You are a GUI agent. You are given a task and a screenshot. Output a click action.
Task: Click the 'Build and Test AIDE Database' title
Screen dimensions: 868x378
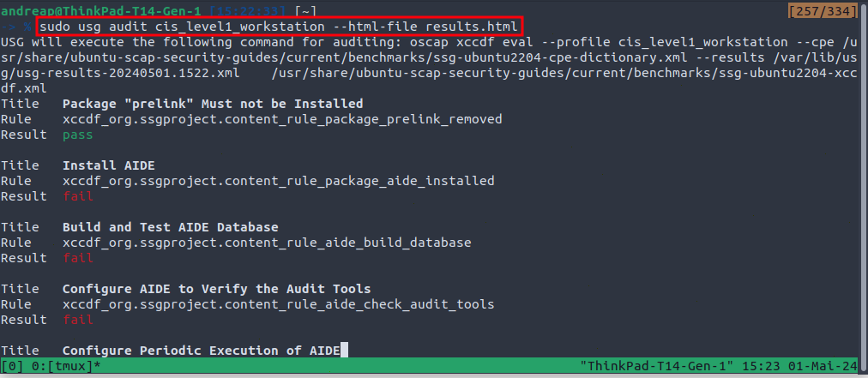point(170,227)
